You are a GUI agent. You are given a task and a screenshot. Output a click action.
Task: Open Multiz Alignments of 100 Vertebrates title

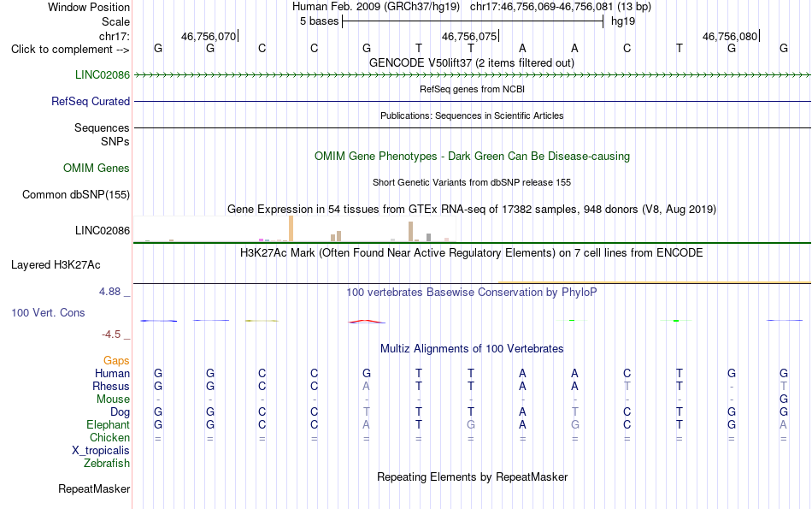point(471,348)
